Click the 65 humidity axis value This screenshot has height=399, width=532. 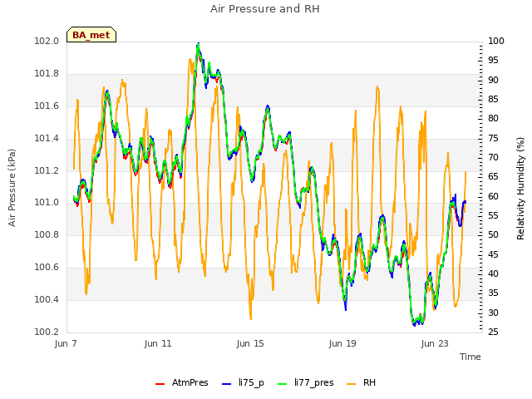click(493, 177)
